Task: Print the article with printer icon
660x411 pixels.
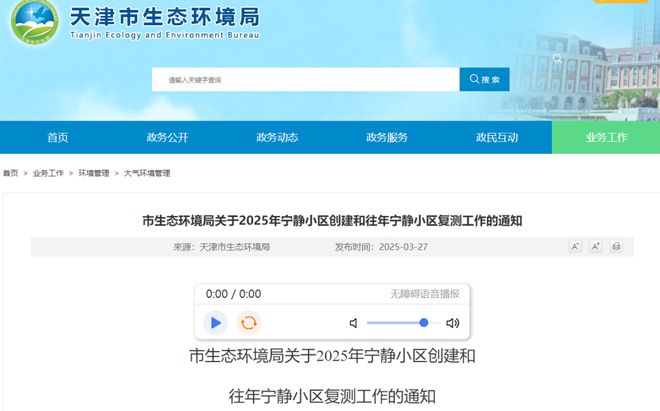Action: pos(616,246)
